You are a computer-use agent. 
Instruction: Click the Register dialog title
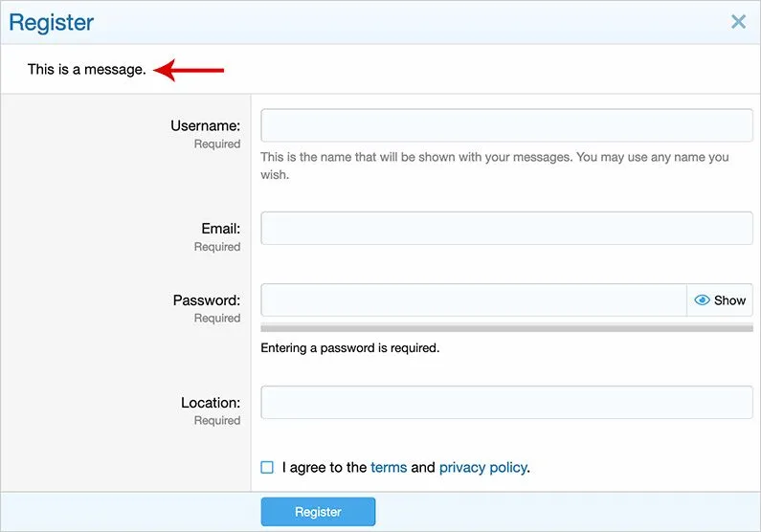coord(52,22)
